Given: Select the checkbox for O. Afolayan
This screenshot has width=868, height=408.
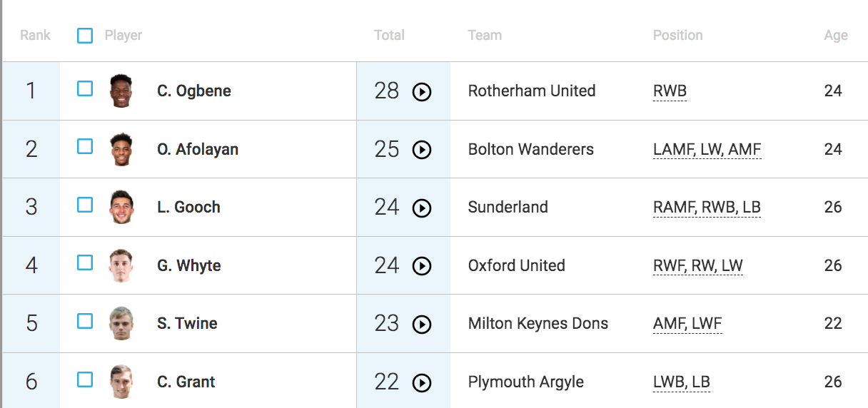Looking at the screenshot, I should pyautogui.click(x=85, y=146).
